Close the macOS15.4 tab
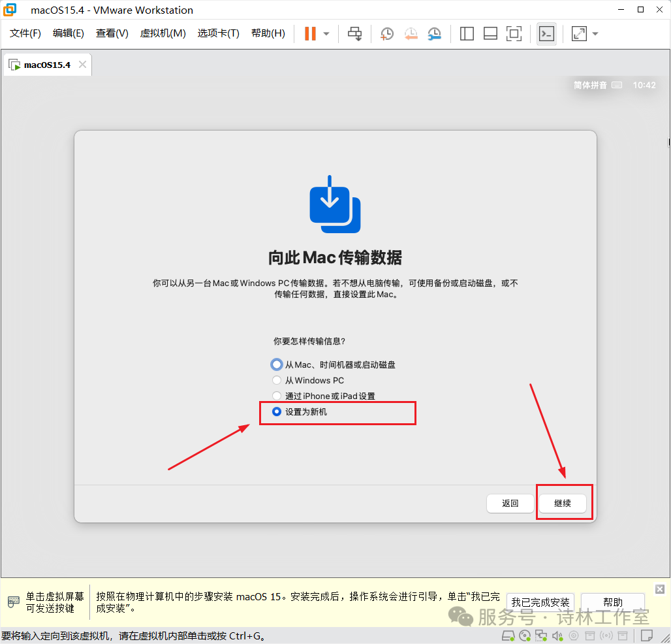671x644 pixels. coord(83,64)
